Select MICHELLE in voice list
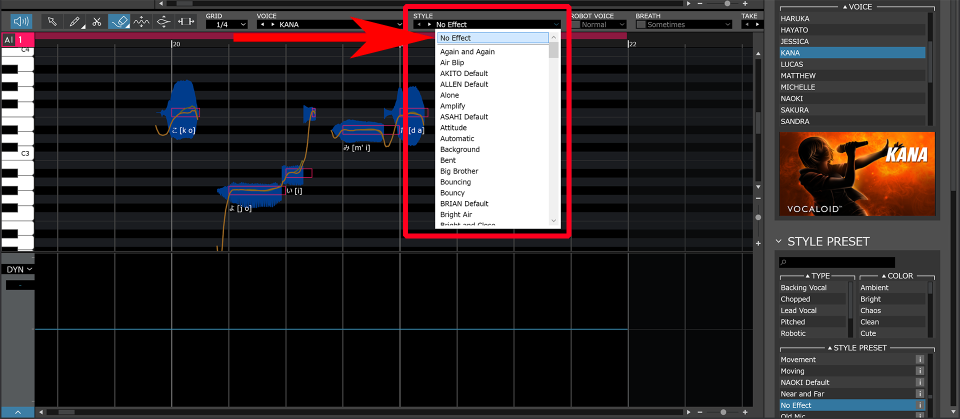 (x=852, y=87)
